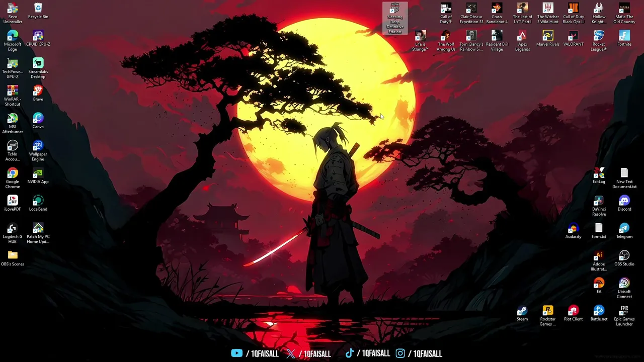Open MSI Afterburner shortcut
644x362 pixels.
point(13,123)
